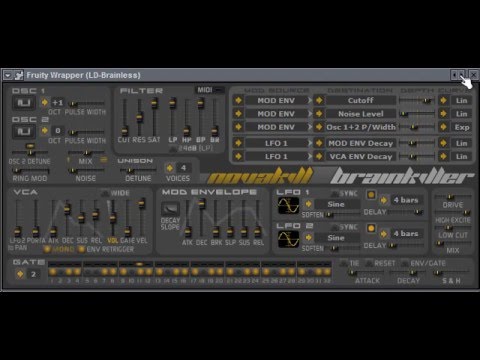Adjust the HIGH EXCITE slider
This screenshot has height=360, width=480.
[453, 212]
